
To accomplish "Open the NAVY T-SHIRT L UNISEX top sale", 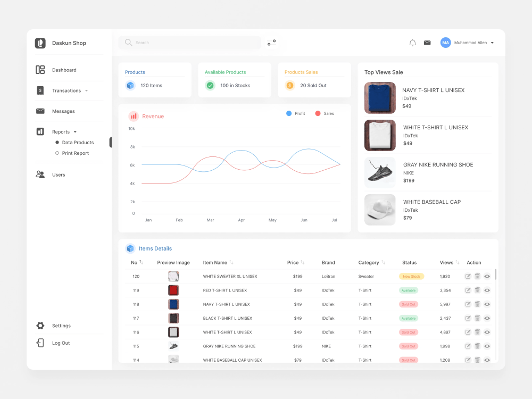I will pos(428,98).
